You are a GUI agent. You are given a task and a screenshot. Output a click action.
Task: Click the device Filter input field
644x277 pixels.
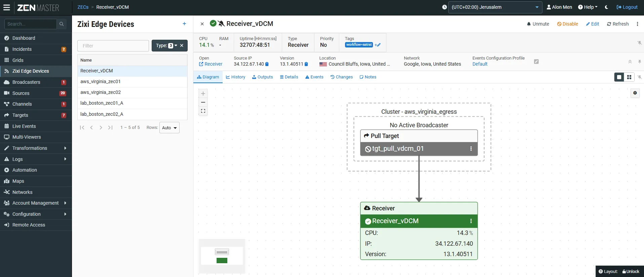(x=113, y=46)
